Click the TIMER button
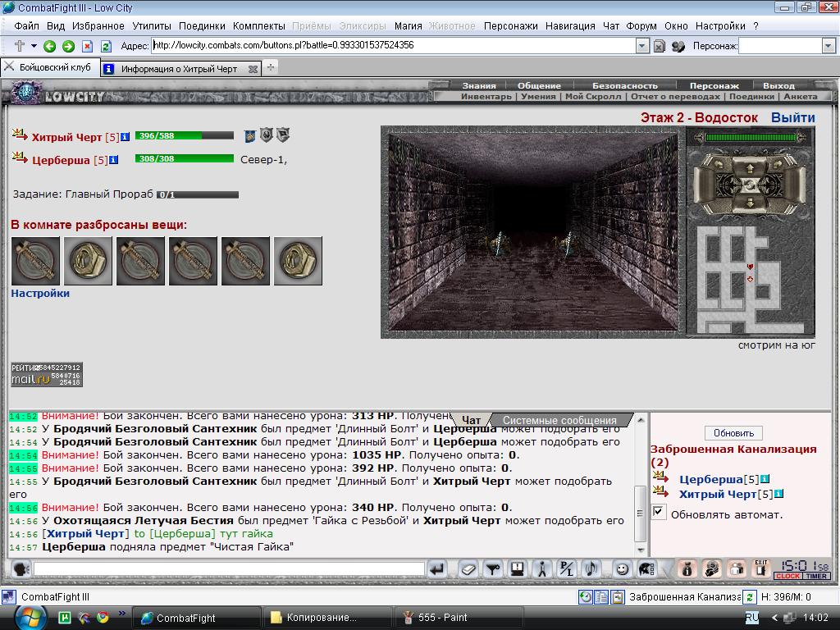 pos(816,576)
